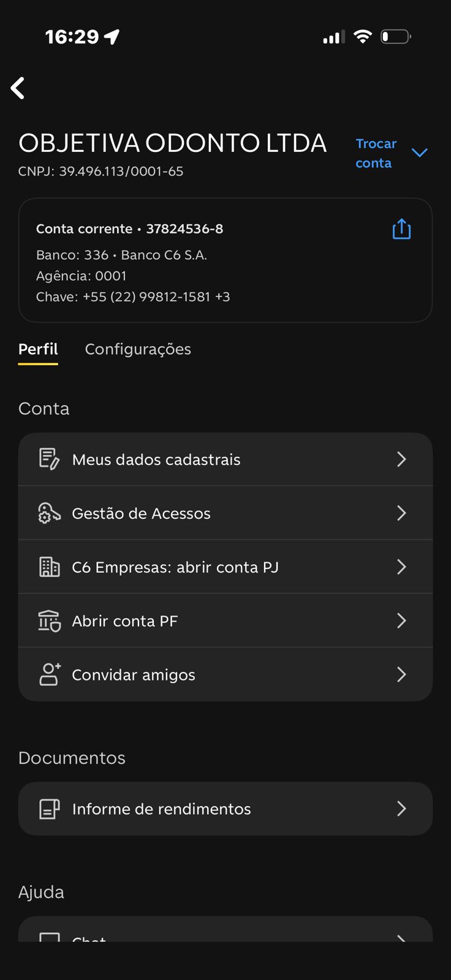Expand the Trocar conta dropdown chevron

(420, 153)
